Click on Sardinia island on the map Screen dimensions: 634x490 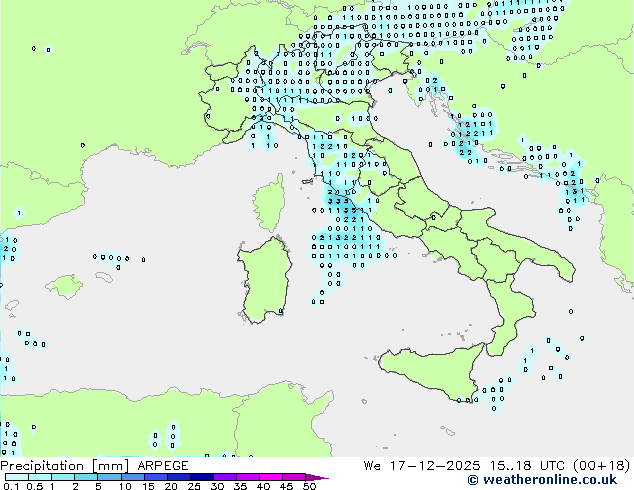click(265, 281)
